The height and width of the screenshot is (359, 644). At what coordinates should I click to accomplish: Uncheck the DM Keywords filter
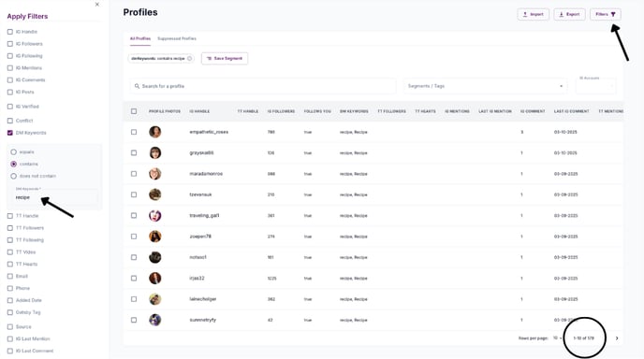10,133
